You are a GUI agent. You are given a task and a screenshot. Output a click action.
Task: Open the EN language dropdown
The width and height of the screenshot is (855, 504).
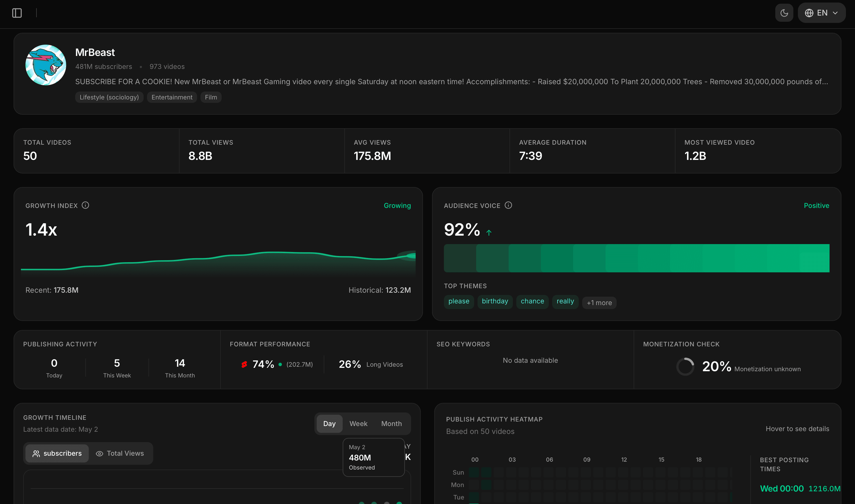tap(821, 13)
